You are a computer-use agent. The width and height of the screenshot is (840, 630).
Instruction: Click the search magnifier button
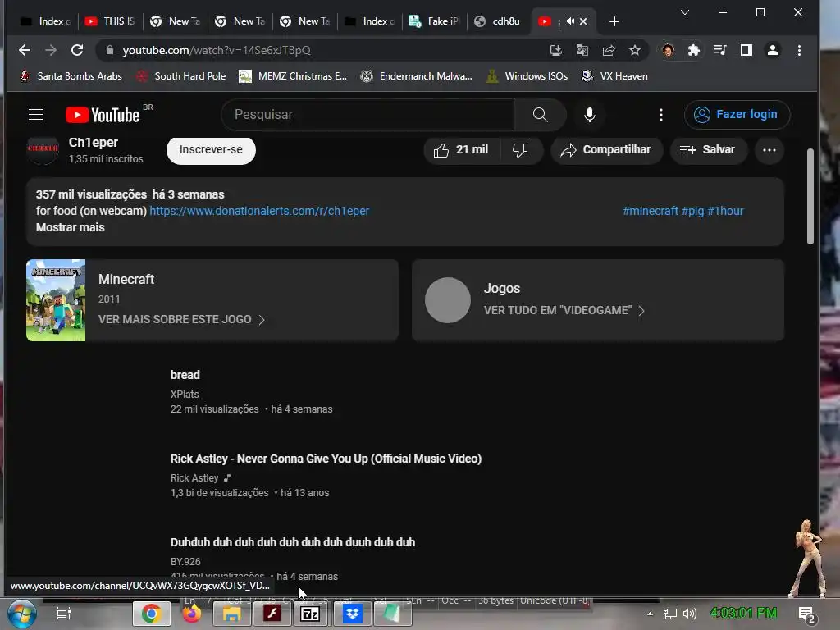(x=540, y=115)
